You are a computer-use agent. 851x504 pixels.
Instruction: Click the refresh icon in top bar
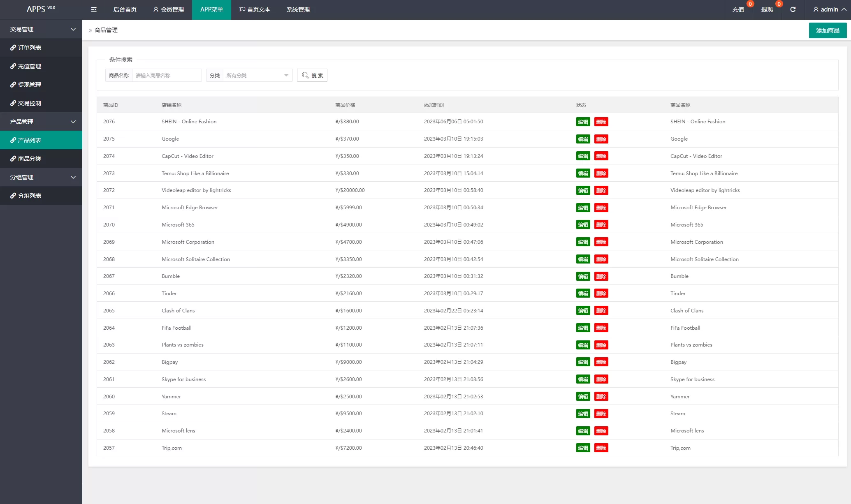pos(793,9)
